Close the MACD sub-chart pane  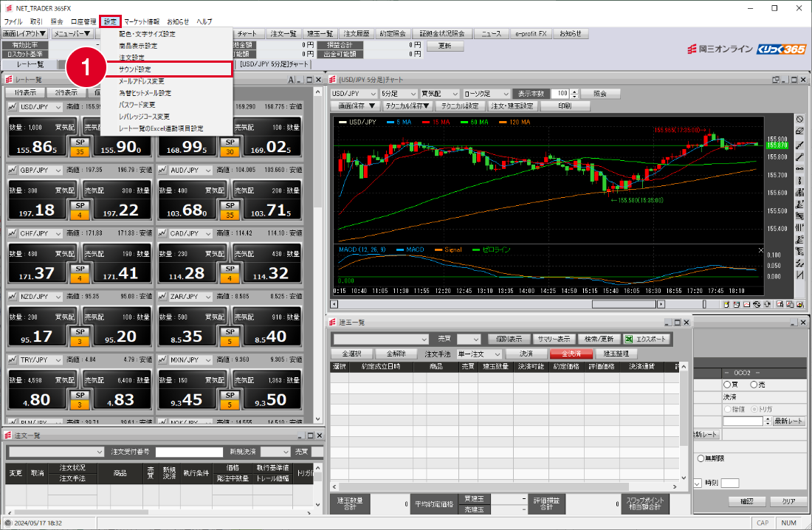point(760,250)
